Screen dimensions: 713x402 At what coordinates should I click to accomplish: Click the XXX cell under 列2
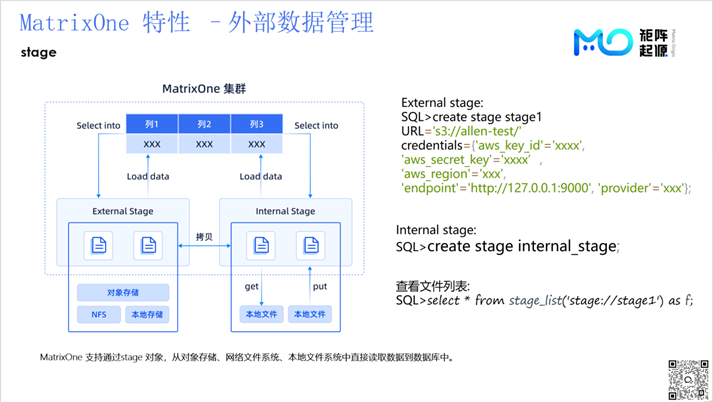pyautogui.click(x=204, y=144)
